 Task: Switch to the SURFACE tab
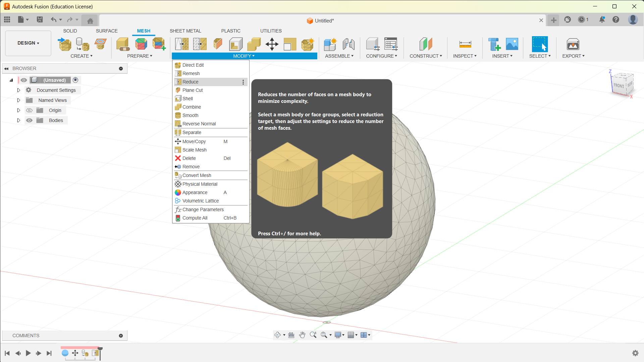point(107,31)
